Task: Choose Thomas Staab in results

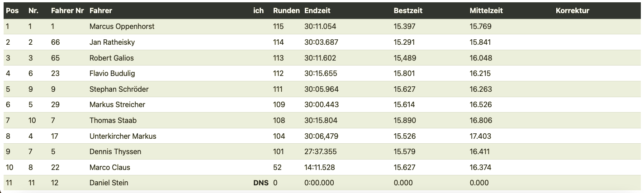Action: pos(113,120)
